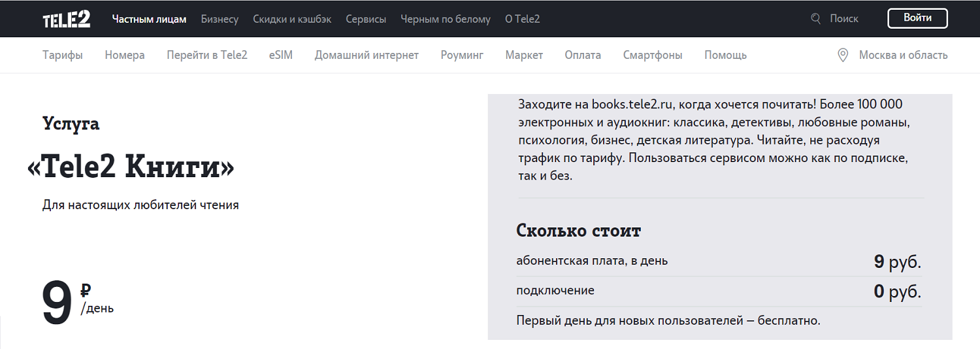The image size is (980, 349).
Task: Go to the Оплата page
Action: pyautogui.click(x=583, y=56)
